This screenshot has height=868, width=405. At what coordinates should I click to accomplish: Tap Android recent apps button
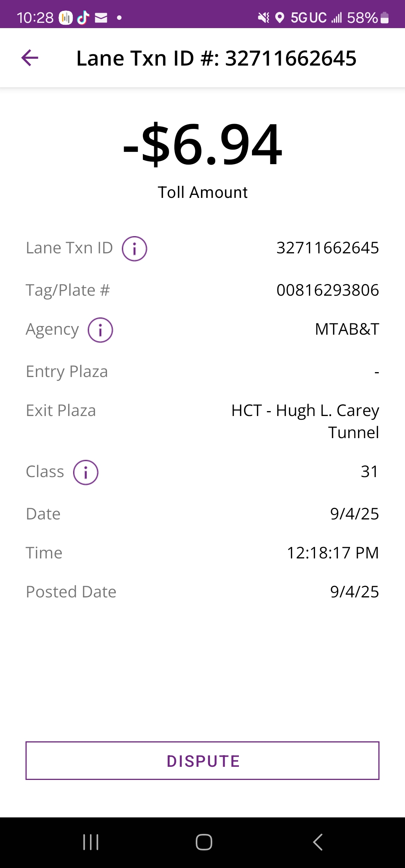(91, 842)
